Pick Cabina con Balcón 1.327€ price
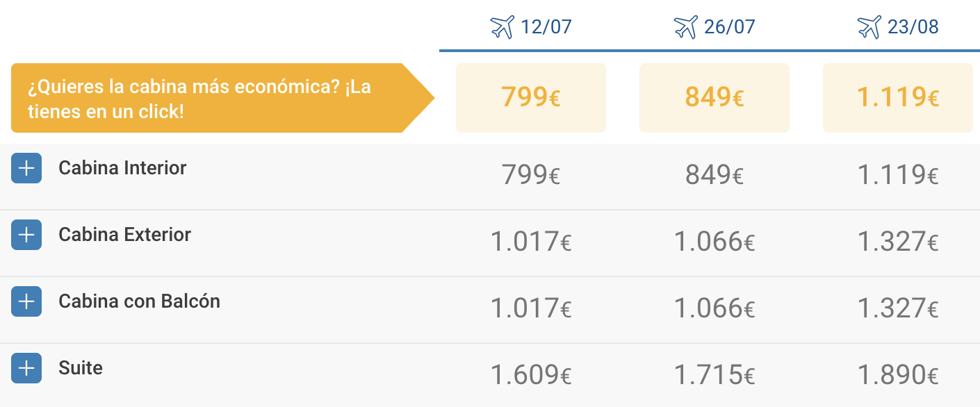Viewport: 980px width, 407px height. coord(898,308)
